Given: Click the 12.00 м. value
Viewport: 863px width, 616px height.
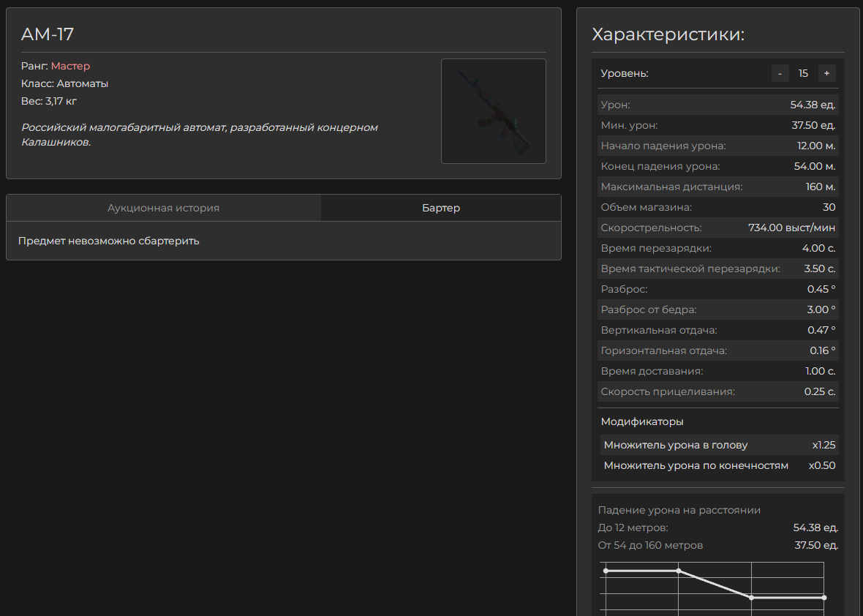Looking at the screenshot, I should click(816, 146).
